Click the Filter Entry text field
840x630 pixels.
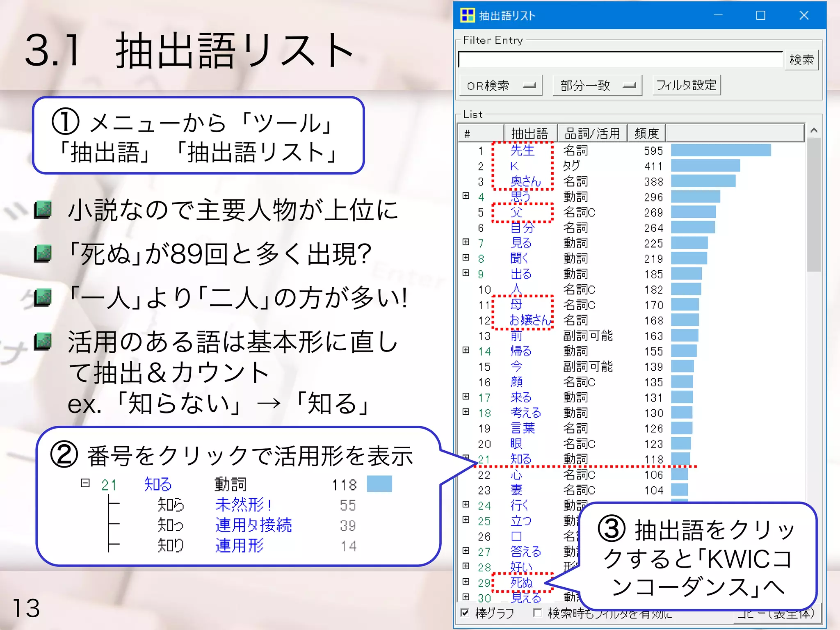[621, 60]
